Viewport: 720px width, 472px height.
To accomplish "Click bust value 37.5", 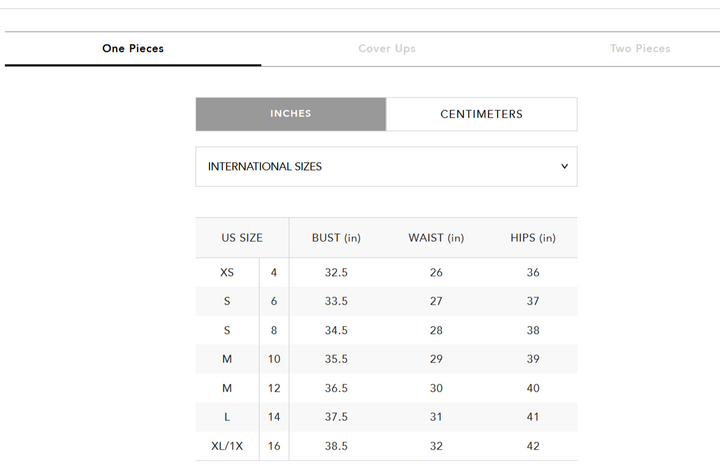I will (336, 417).
